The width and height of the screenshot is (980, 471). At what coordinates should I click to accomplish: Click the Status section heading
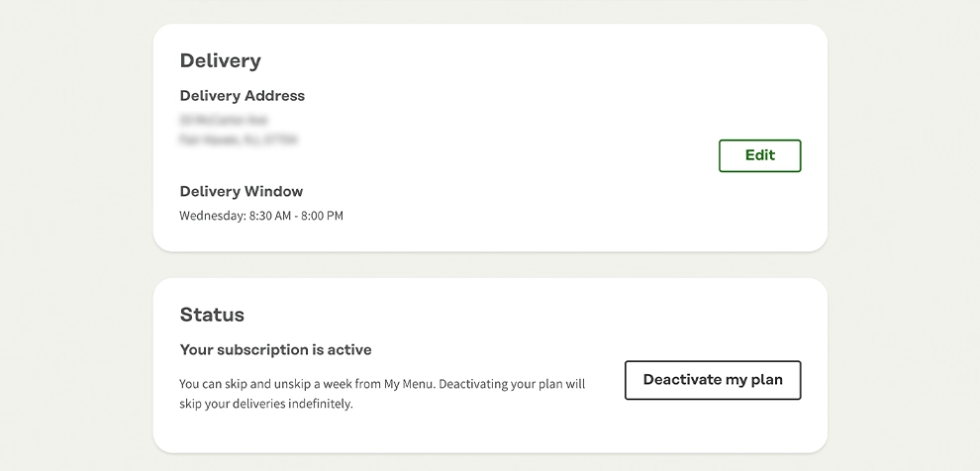coord(212,315)
